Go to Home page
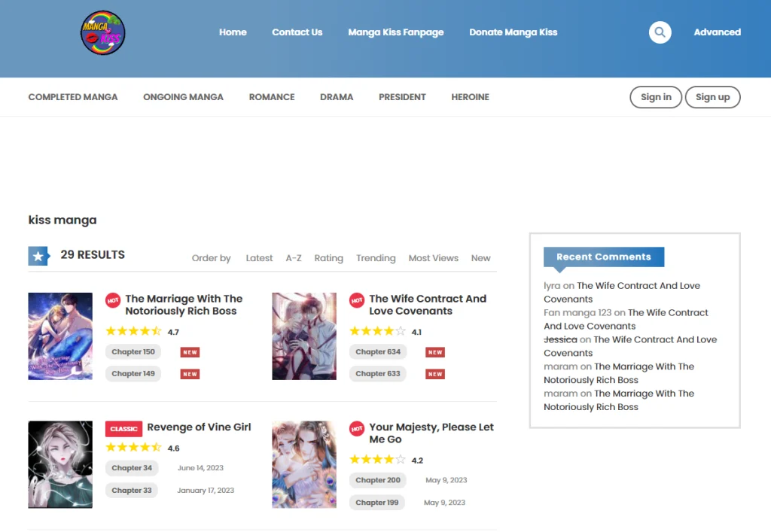 point(233,32)
